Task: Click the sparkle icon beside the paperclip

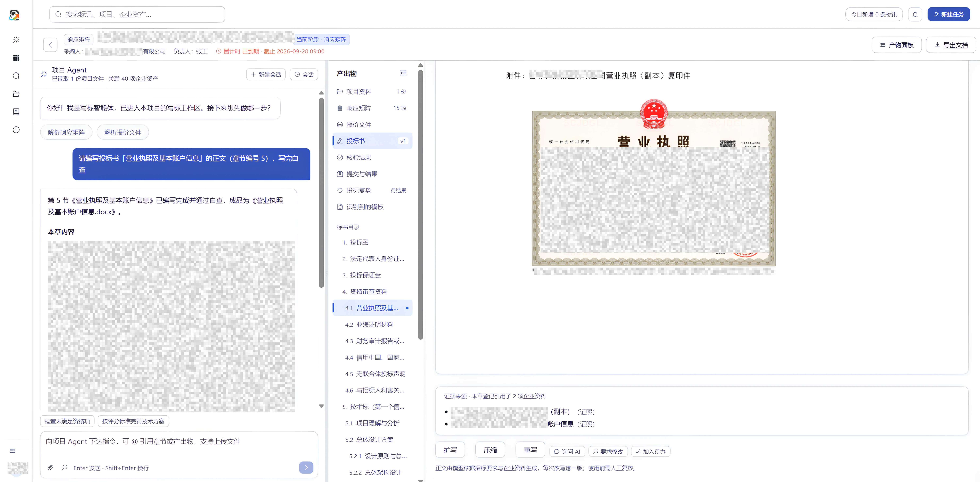Action: (x=65, y=468)
